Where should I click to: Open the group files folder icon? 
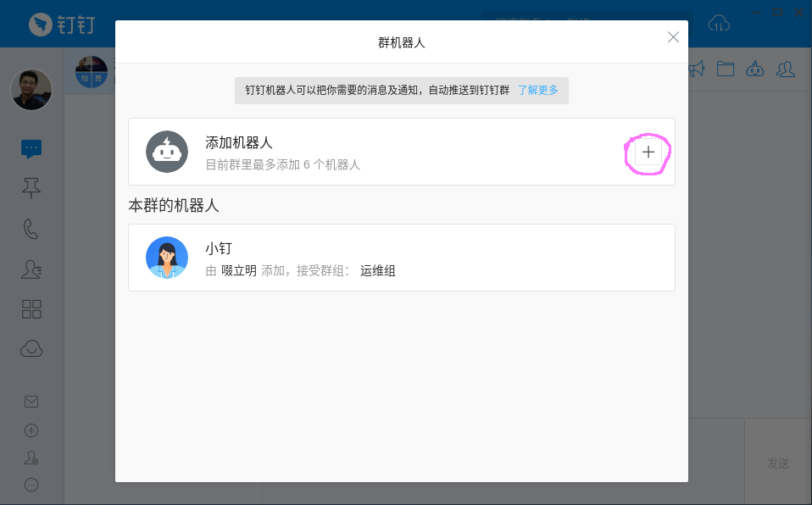pos(725,69)
